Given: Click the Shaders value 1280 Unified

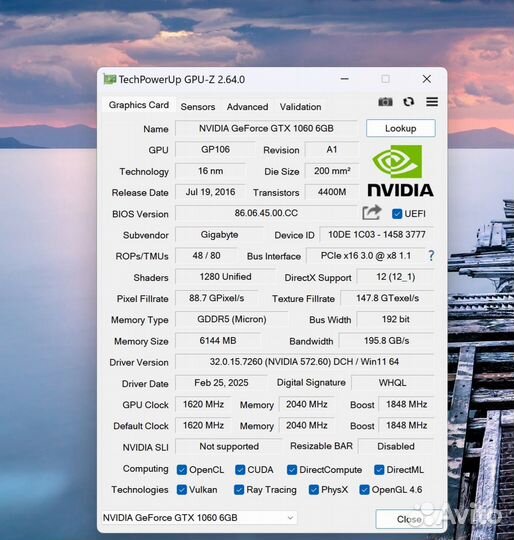Looking at the screenshot, I should (x=225, y=277).
